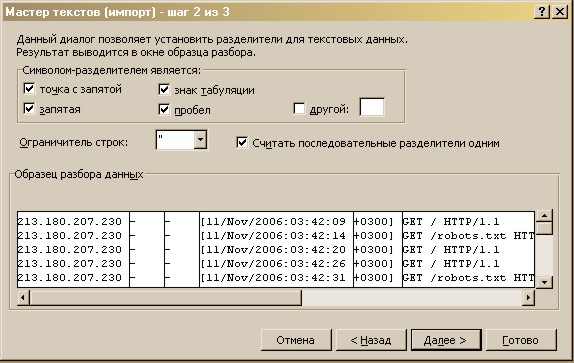Close the Мастер текстов dialog
The height and width of the screenshot is (363, 574).
560,12
